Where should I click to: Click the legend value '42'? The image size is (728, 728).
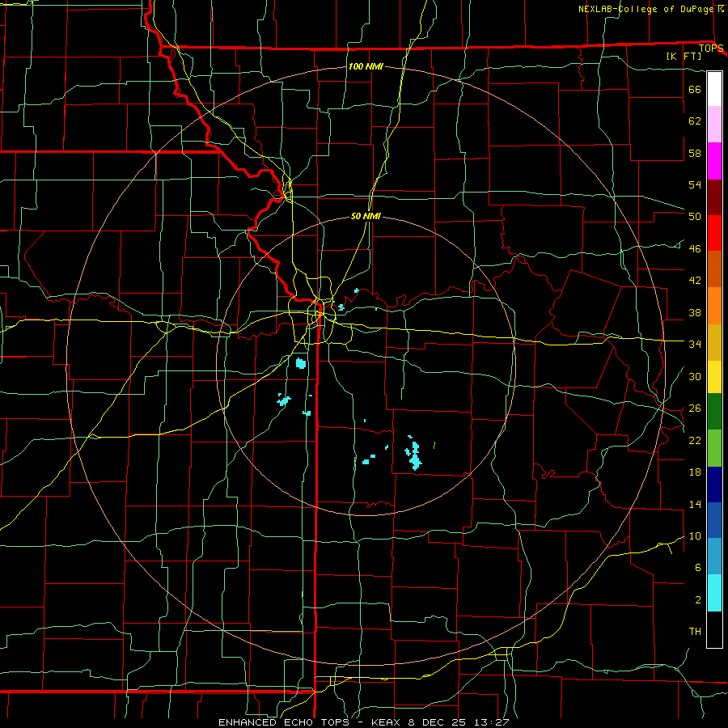[x=695, y=280]
